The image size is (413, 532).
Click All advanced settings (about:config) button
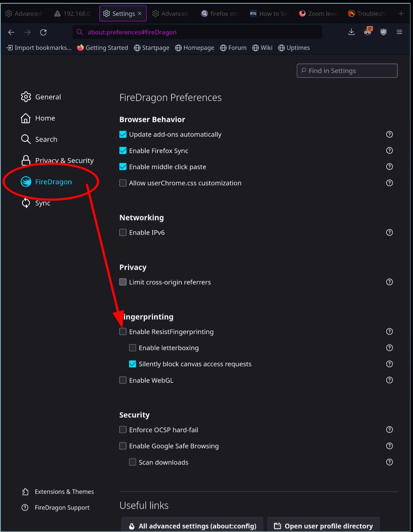[x=192, y=525]
